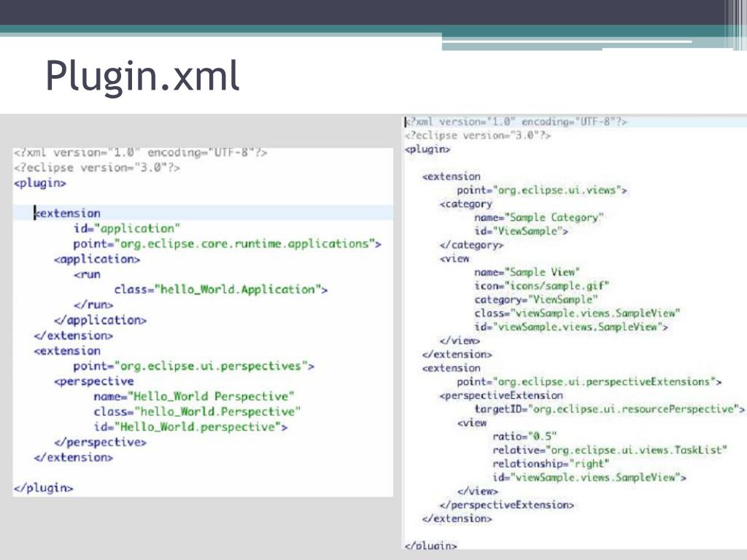Click the </category> closing tag
The height and width of the screenshot is (560, 747).
(x=471, y=245)
